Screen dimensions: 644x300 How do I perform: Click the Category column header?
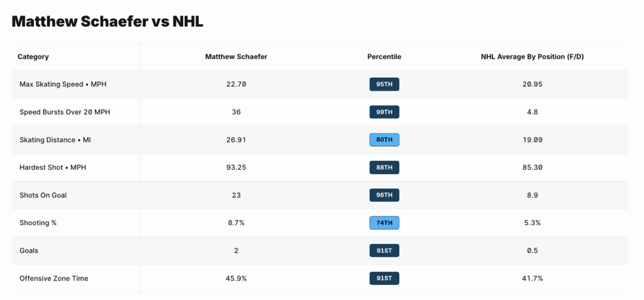pos(33,57)
